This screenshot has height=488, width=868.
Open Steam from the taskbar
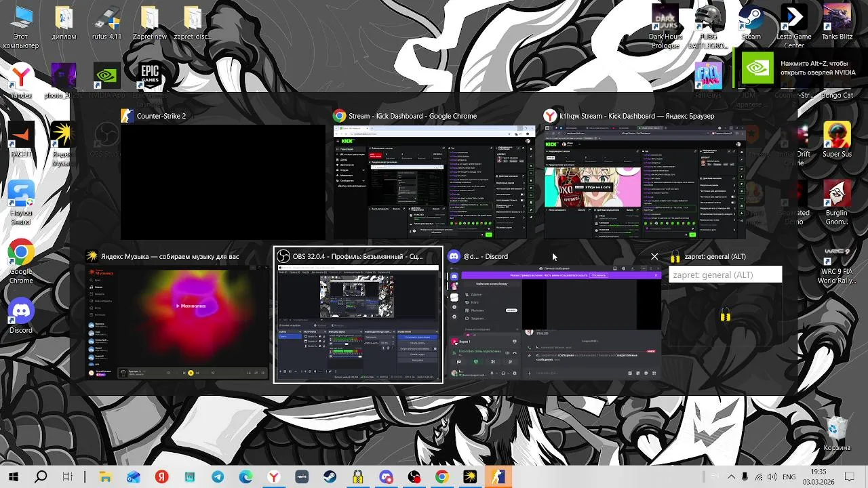click(x=330, y=477)
